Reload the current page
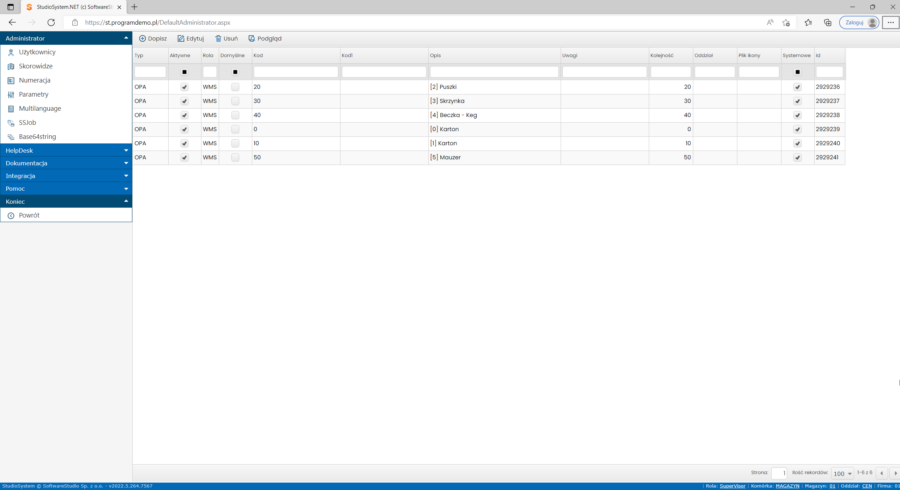This screenshot has width=900, height=490. [x=51, y=22]
